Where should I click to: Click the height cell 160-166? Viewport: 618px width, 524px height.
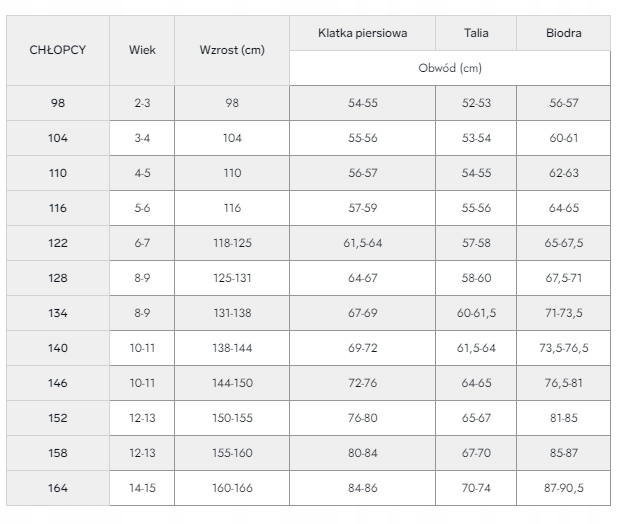232,488
